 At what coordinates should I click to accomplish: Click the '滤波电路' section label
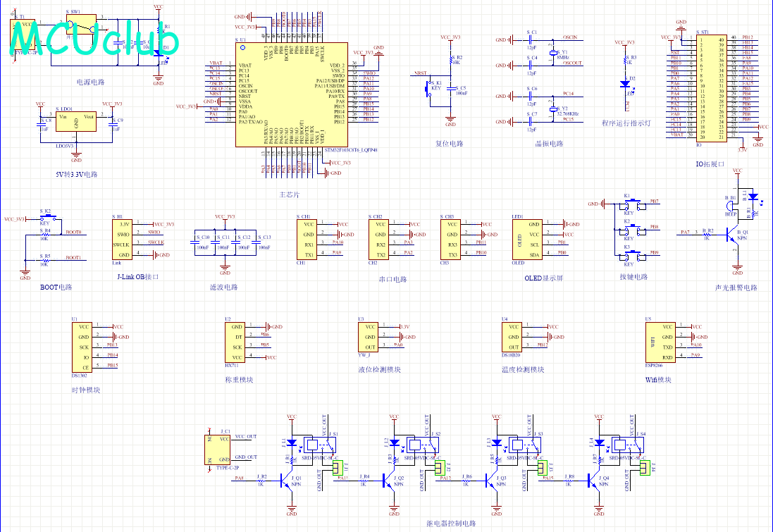224,287
